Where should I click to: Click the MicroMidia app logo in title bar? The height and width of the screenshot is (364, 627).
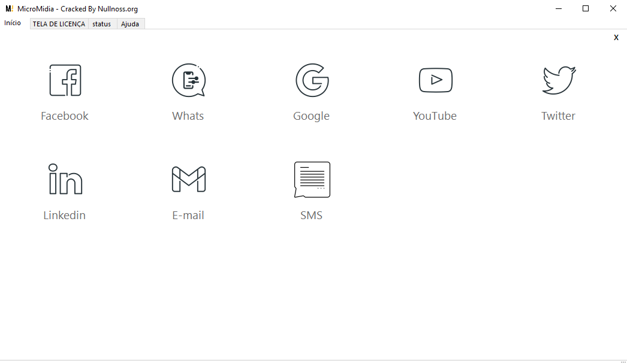point(9,8)
